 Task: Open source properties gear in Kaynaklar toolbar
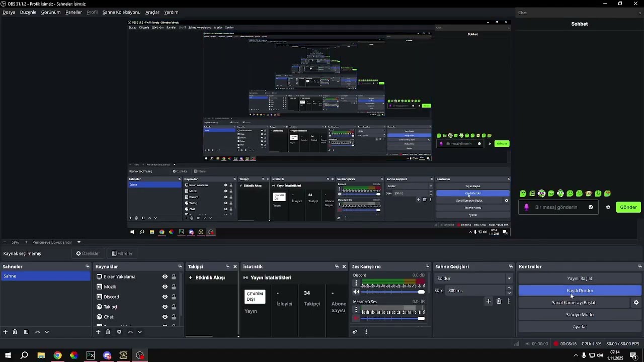click(119, 332)
